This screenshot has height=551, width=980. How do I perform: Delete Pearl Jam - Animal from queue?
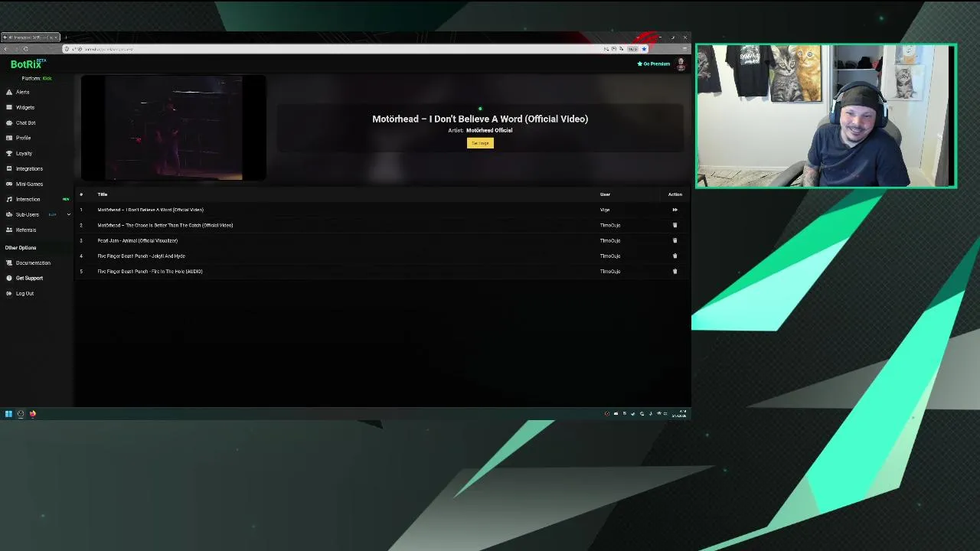point(675,240)
